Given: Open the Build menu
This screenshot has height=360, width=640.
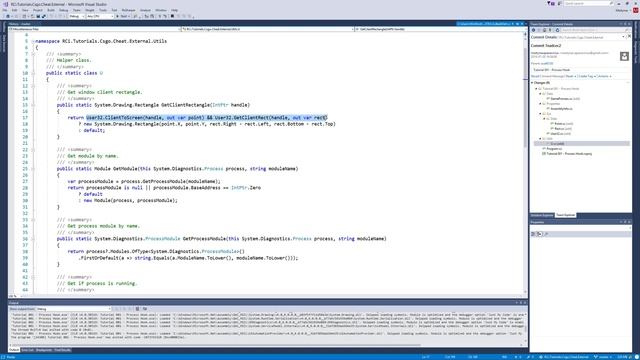Looking at the screenshot, I should pyautogui.click(x=51, y=10).
